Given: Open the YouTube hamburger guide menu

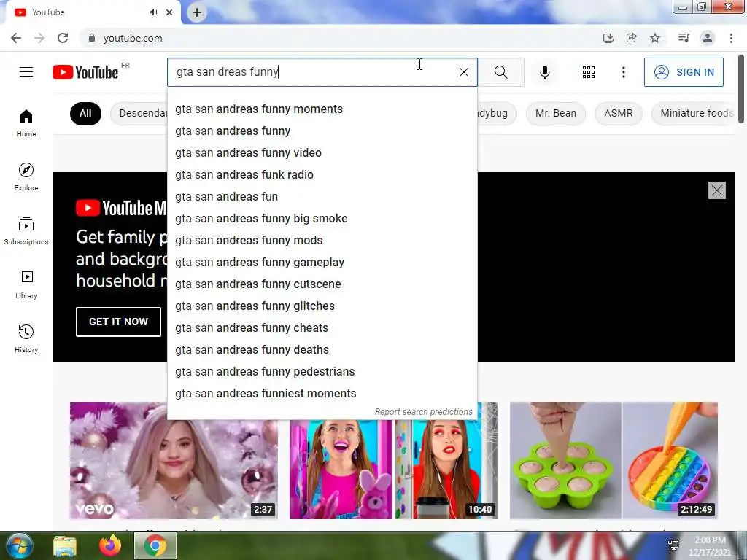Looking at the screenshot, I should (x=26, y=72).
